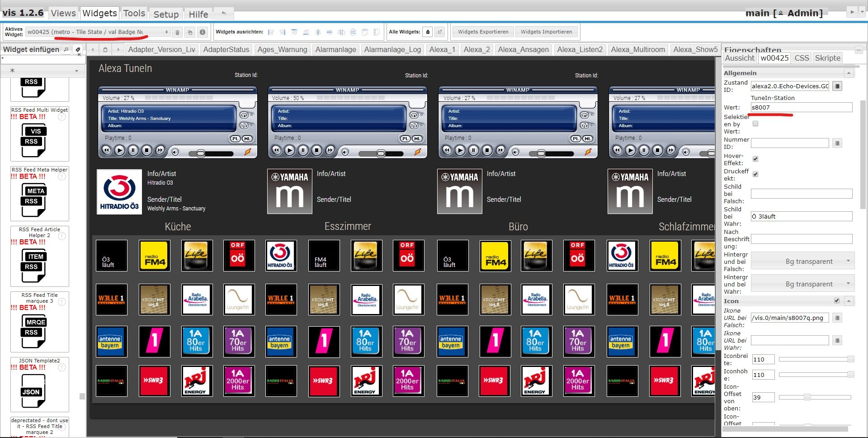Align widgets to the top
Screen dimensions: 868x438
point(294,32)
